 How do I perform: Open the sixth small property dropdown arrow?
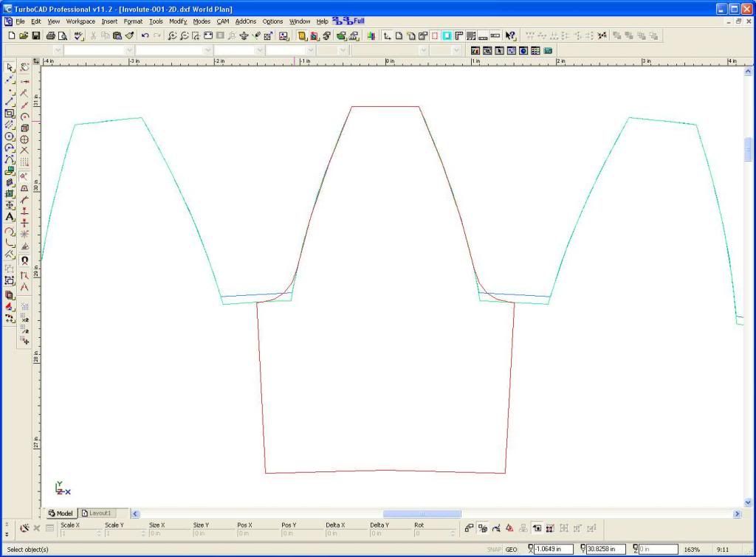click(x=343, y=50)
